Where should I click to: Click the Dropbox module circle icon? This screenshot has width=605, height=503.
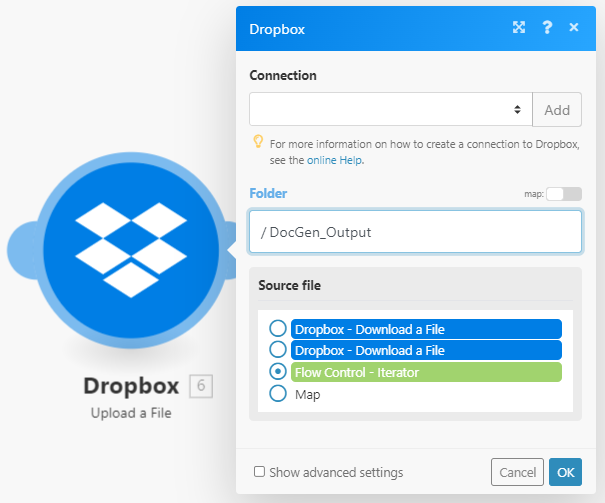(x=131, y=250)
